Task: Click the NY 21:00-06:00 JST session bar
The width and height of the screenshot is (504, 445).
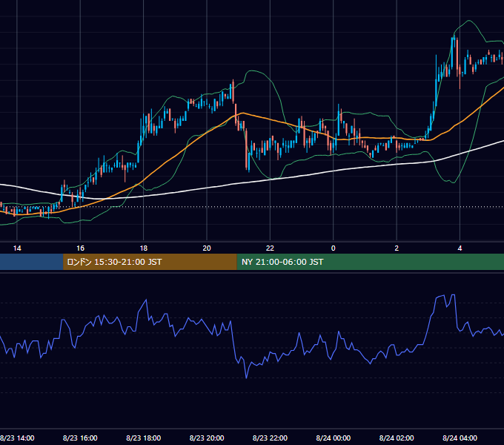Action: coord(371,262)
